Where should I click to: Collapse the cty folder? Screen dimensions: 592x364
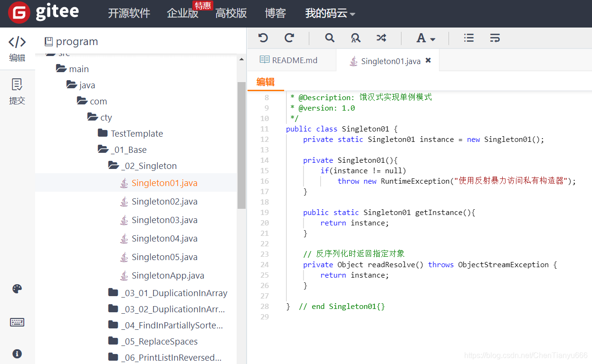click(x=92, y=117)
